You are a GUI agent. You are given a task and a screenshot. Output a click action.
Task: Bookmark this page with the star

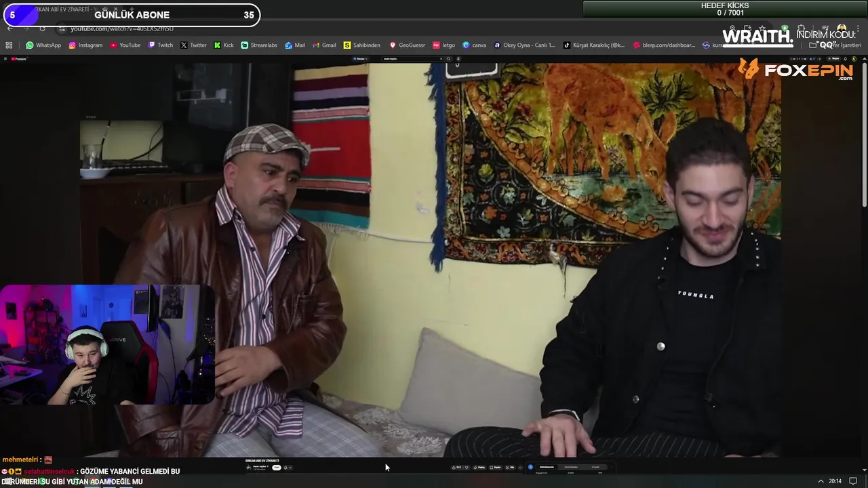click(x=762, y=28)
